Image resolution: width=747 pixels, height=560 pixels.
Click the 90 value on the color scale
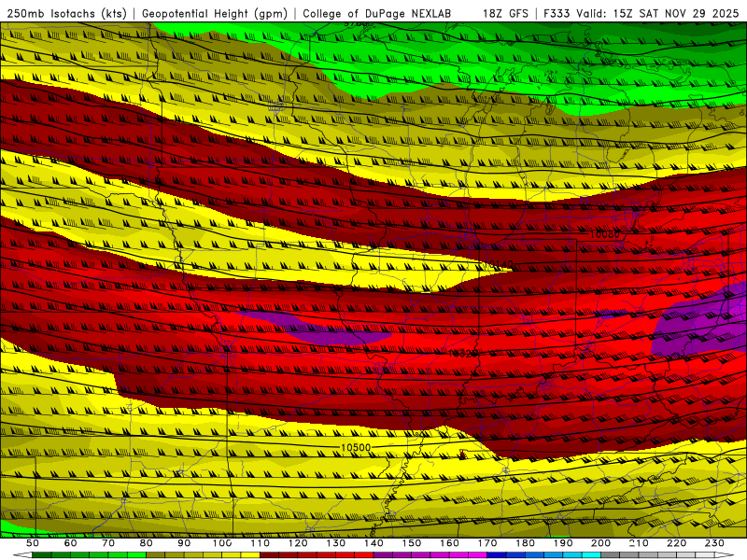[184, 543]
